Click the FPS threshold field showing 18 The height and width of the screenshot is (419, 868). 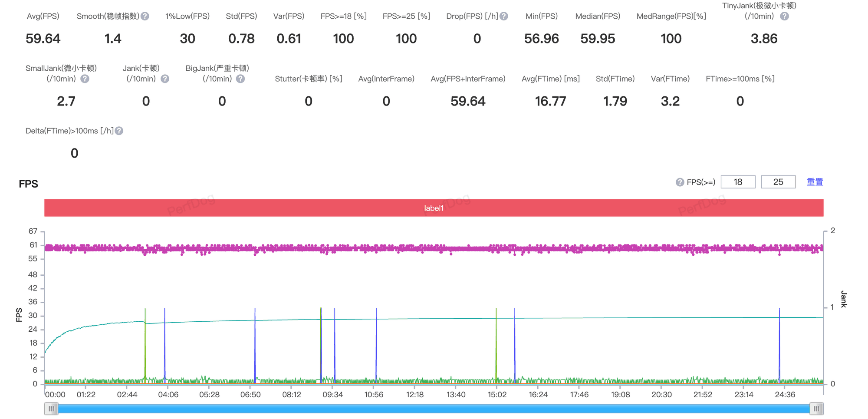tap(738, 182)
